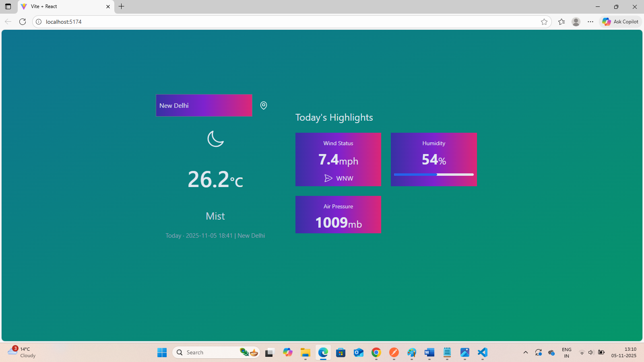The width and height of the screenshot is (644, 362).
Task: Click the Ask Copilot button in Edge
Action: pyautogui.click(x=620, y=22)
